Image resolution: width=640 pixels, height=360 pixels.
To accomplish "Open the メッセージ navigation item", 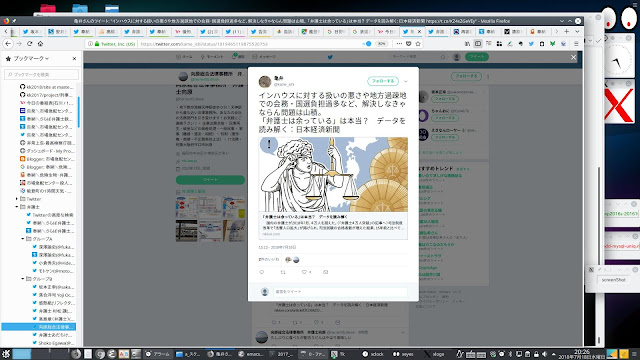I will tap(264, 57).
